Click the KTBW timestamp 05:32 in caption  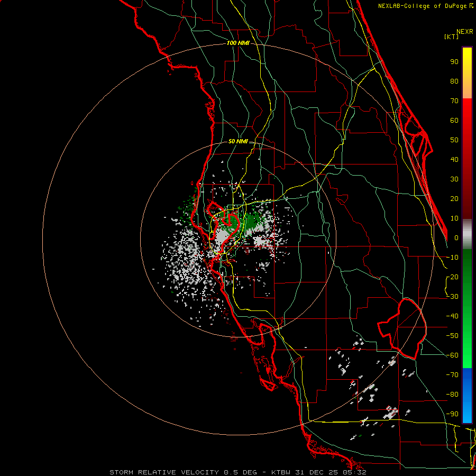pos(358,472)
